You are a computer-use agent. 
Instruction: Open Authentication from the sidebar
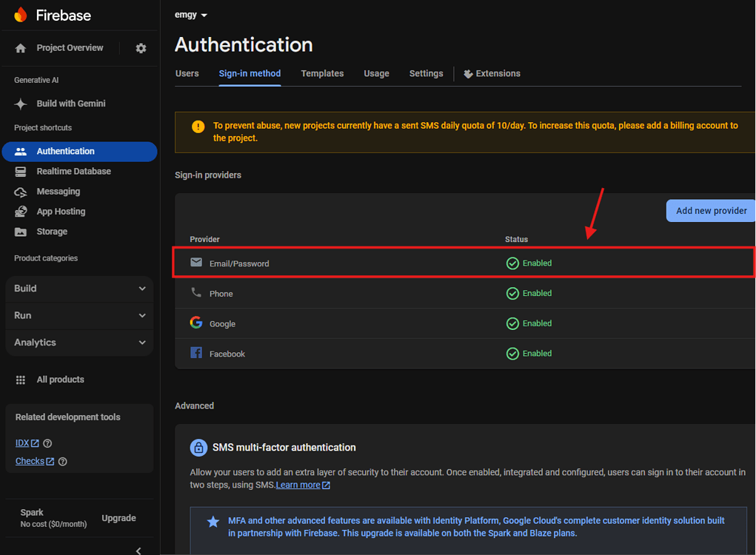tap(65, 151)
